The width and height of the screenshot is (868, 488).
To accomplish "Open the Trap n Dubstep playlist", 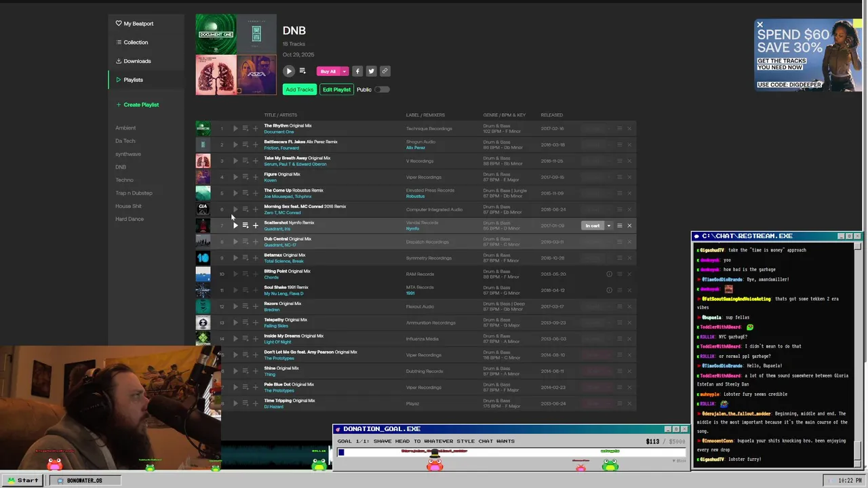I will 134,193.
